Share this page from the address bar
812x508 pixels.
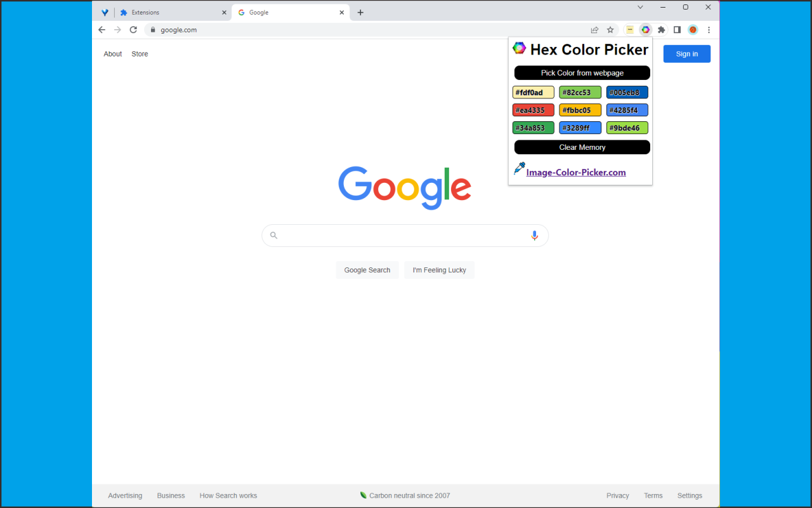(x=594, y=30)
